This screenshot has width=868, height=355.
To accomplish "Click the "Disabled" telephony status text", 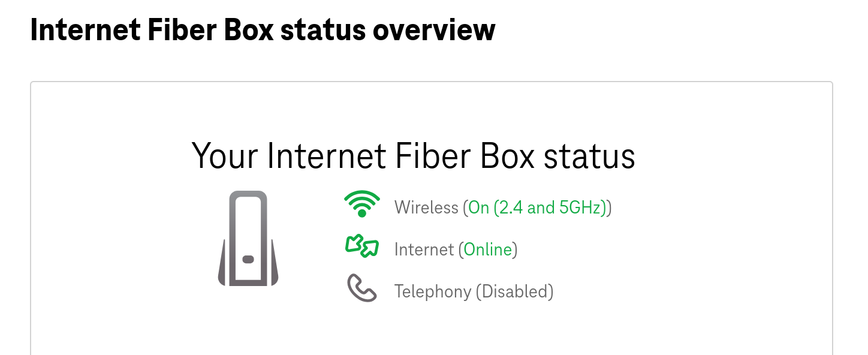I will (x=514, y=291).
